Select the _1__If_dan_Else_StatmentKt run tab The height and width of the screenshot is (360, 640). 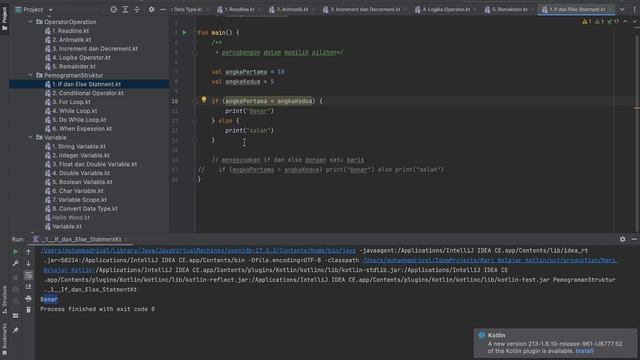point(81,239)
